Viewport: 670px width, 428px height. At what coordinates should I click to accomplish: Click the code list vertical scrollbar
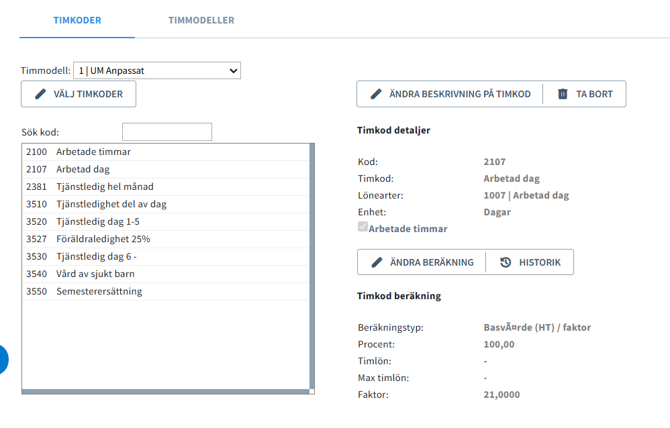(x=312, y=266)
